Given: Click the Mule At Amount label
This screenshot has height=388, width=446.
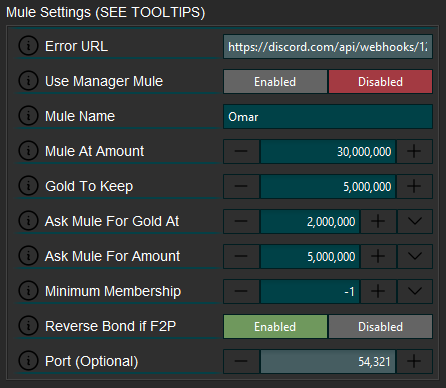Looking at the screenshot, I should 95,151.
